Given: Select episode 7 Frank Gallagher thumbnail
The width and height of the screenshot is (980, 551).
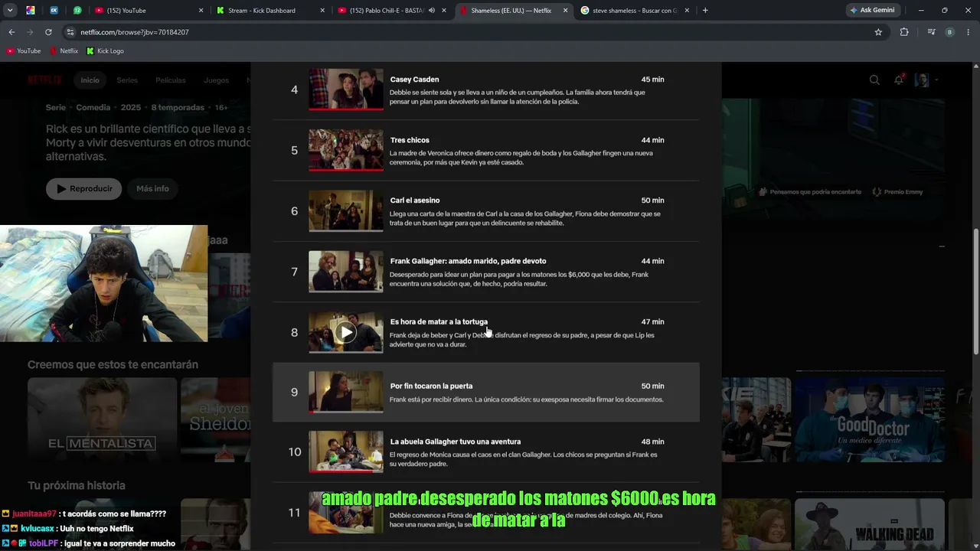Looking at the screenshot, I should (x=346, y=272).
